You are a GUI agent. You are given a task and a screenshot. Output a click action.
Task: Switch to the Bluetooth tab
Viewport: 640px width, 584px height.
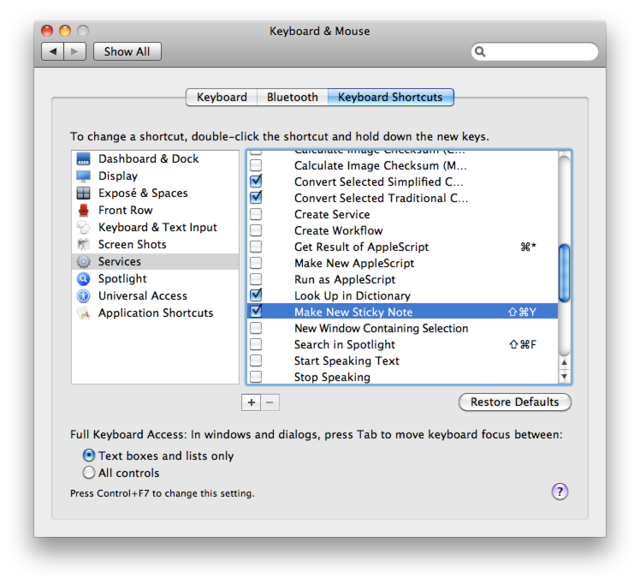292,97
